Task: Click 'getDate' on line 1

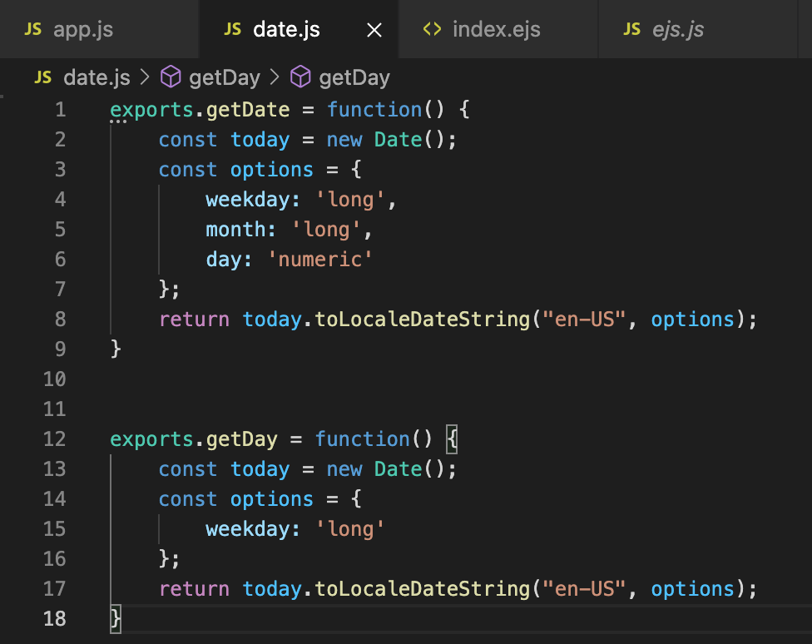Action: click(x=248, y=110)
